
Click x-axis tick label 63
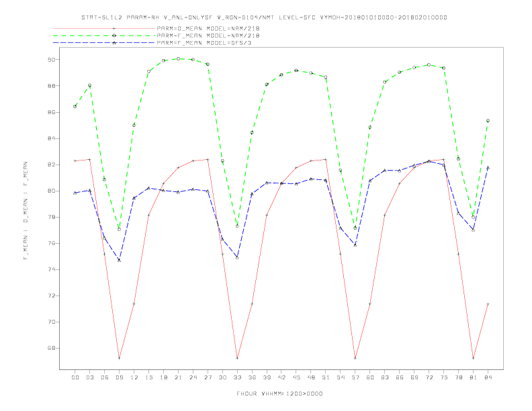tap(385, 377)
